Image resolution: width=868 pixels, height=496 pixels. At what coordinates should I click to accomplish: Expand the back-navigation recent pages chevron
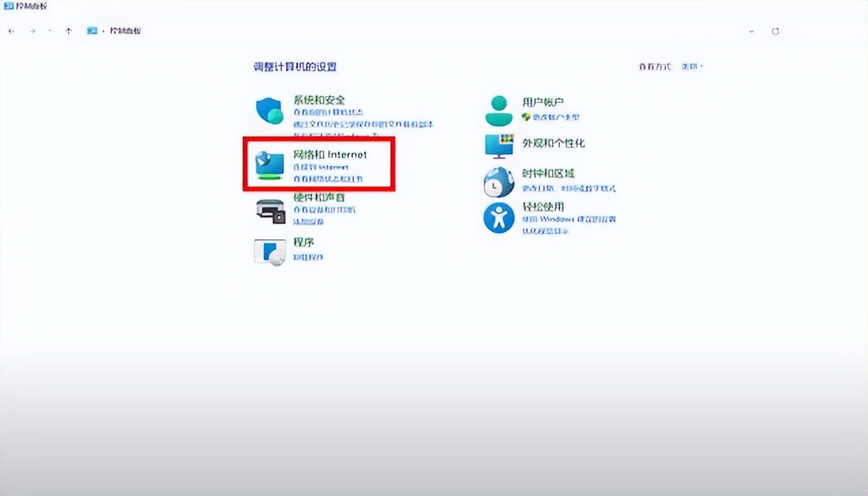pyautogui.click(x=50, y=30)
